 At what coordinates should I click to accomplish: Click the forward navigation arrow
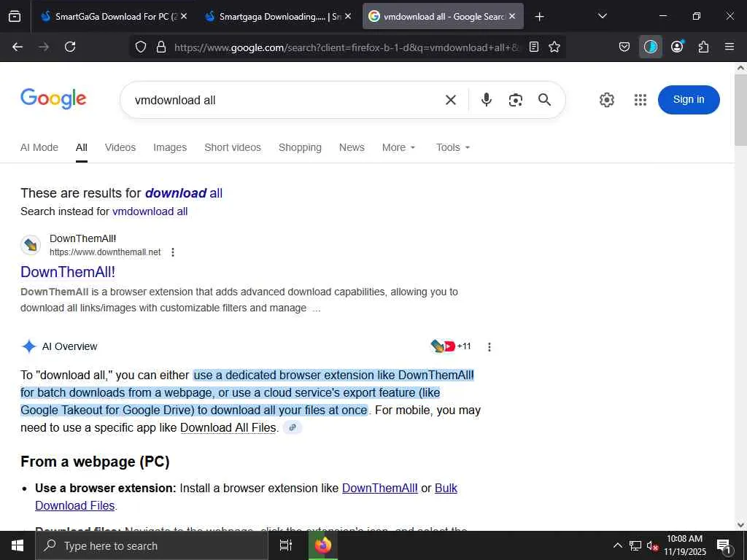click(44, 47)
